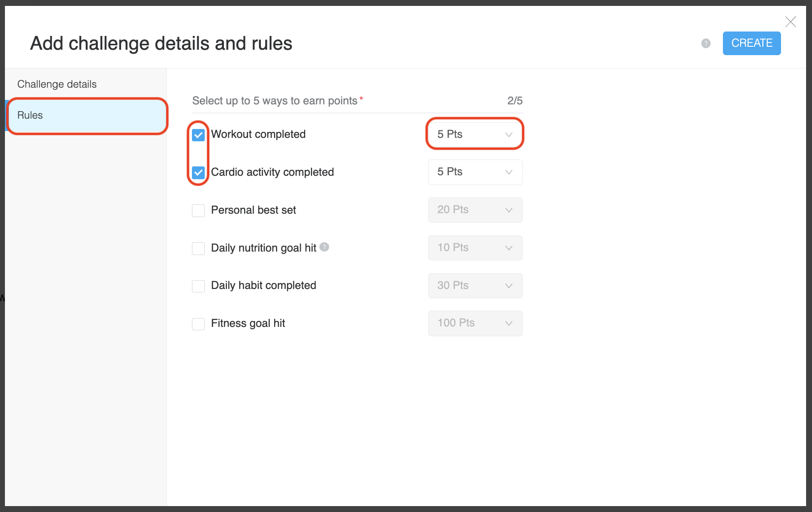This screenshot has width=812, height=512.
Task: Check the Daily nutrition goal hit box
Action: pyautogui.click(x=198, y=248)
